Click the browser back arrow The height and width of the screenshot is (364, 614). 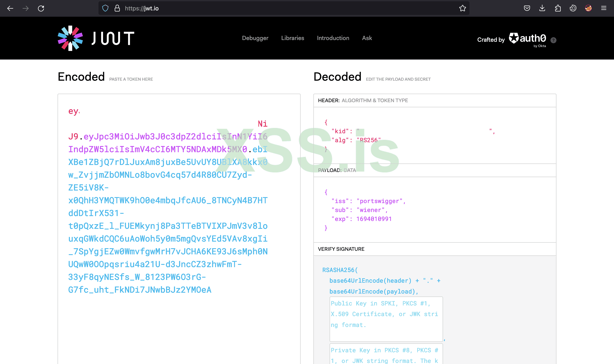[x=10, y=8]
